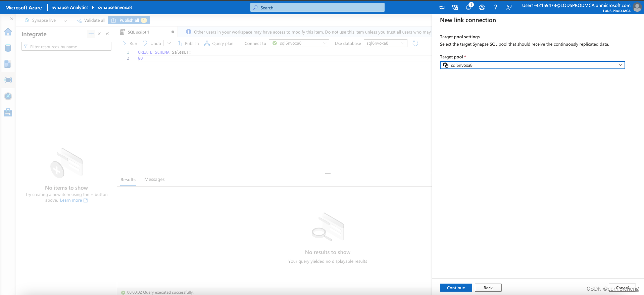Open the Develop hub icon

(x=8, y=64)
